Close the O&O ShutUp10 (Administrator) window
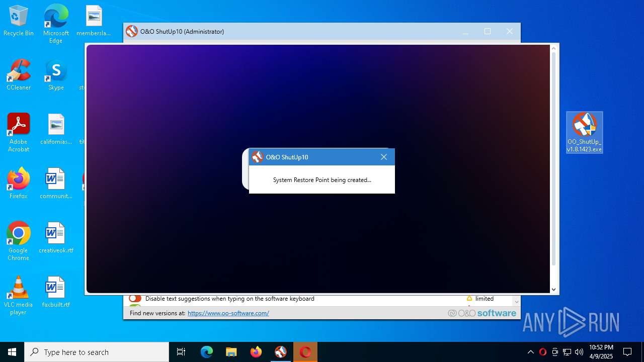 pos(510,31)
